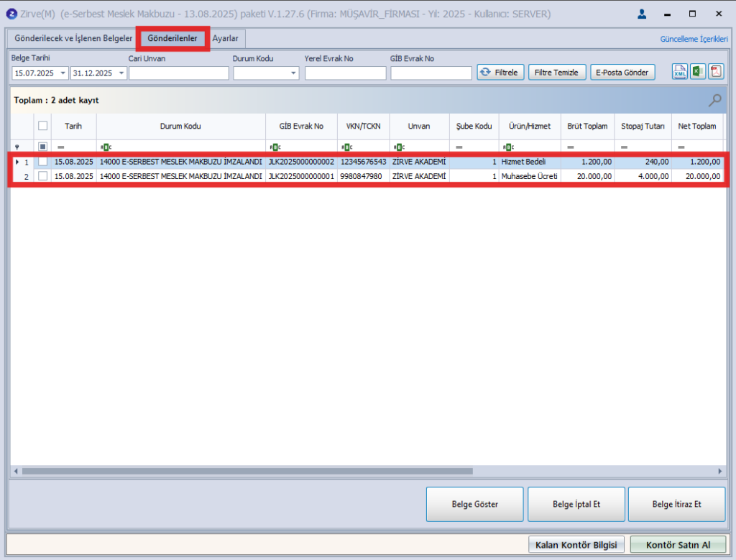Sort by VKN/TCKN column header

pos(363,127)
